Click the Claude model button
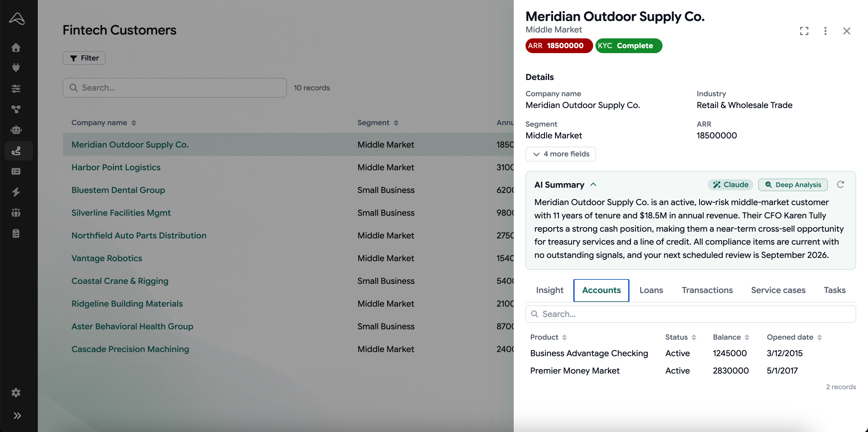This screenshot has height=432, width=868. pos(730,184)
